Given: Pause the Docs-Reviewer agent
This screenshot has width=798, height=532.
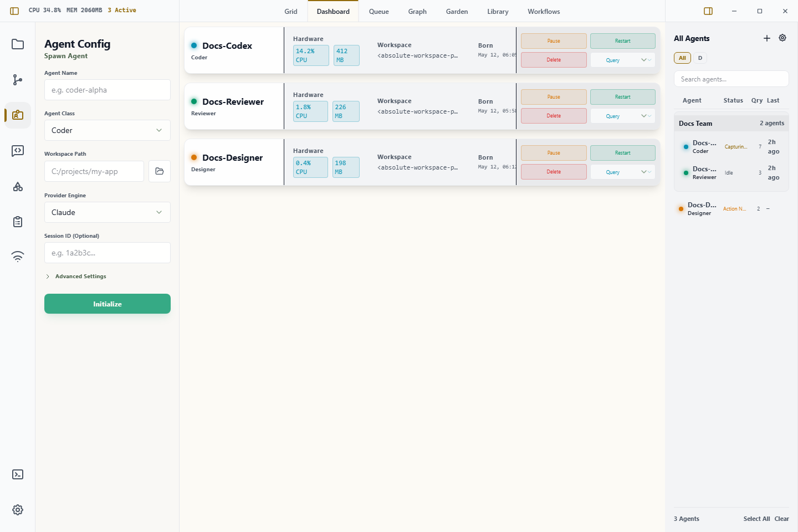Looking at the screenshot, I should coord(554,97).
